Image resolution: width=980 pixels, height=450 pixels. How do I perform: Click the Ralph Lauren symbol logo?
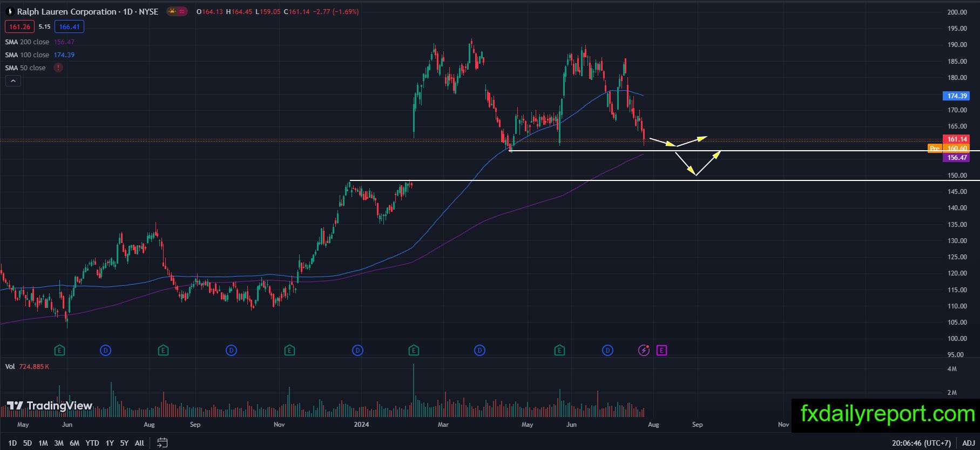point(10,11)
